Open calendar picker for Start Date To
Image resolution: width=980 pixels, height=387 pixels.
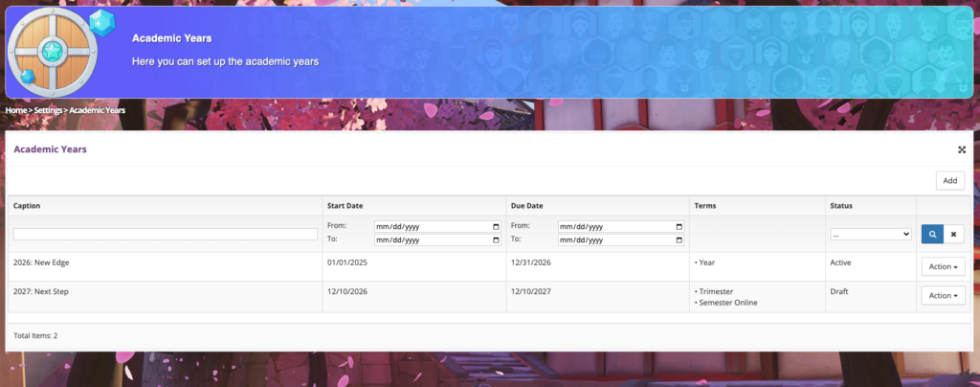pyautogui.click(x=495, y=239)
